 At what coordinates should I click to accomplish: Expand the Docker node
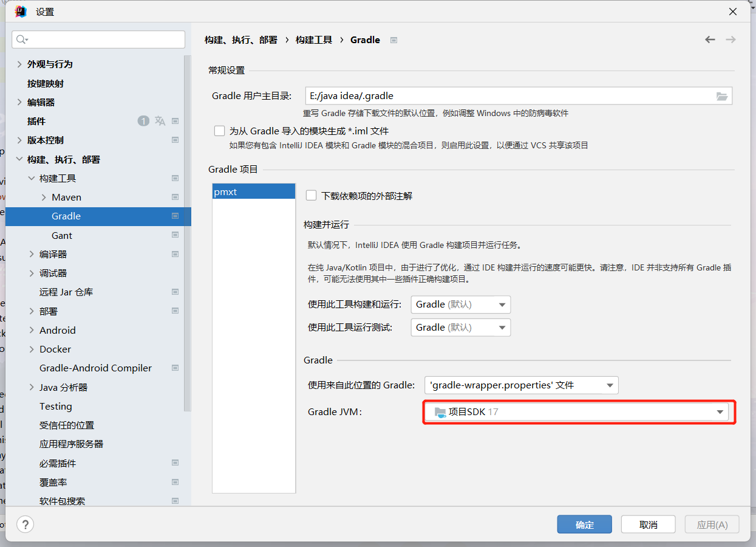tap(32, 349)
